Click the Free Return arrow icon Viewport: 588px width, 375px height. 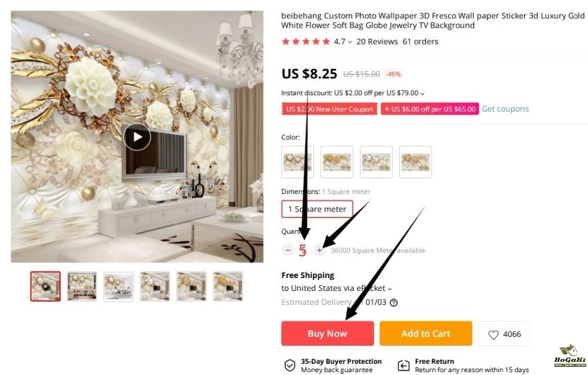pyautogui.click(x=403, y=365)
